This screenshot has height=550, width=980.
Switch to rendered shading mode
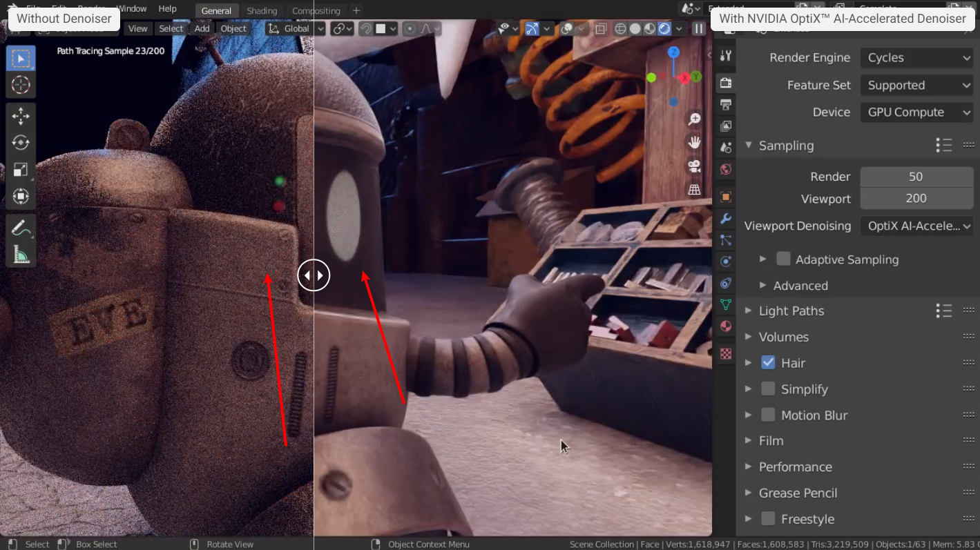pos(664,28)
